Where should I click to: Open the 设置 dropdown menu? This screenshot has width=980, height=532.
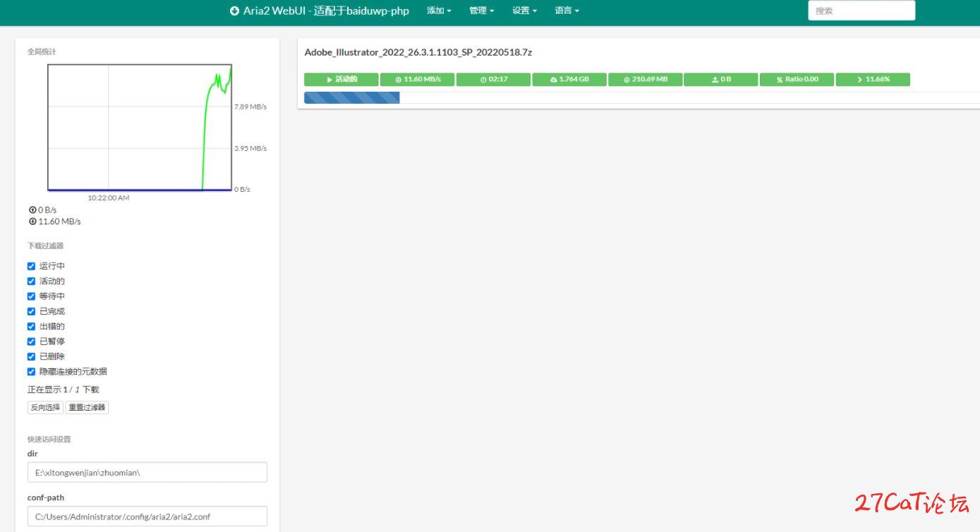click(524, 11)
